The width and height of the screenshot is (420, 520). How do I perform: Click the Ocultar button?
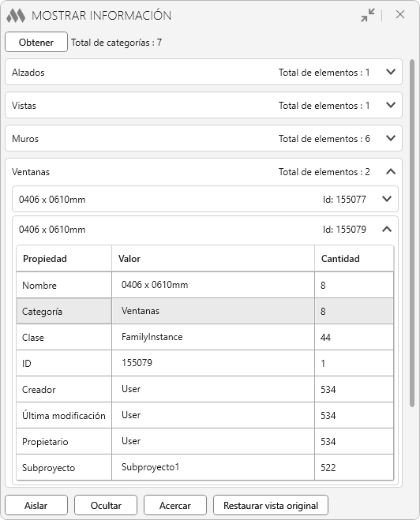(x=106, y=505)
